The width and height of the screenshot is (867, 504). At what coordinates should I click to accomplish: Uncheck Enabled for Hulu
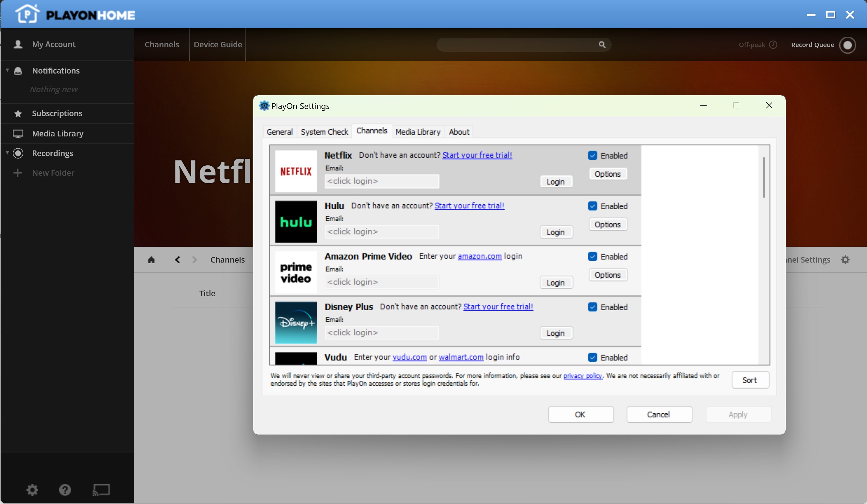[x=592, y=206]
